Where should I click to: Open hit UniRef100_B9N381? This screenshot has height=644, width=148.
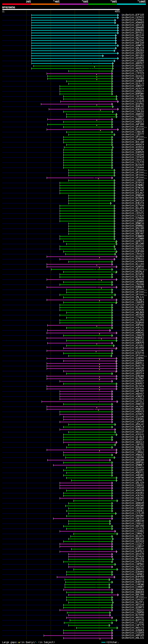[x=133, y=30]
